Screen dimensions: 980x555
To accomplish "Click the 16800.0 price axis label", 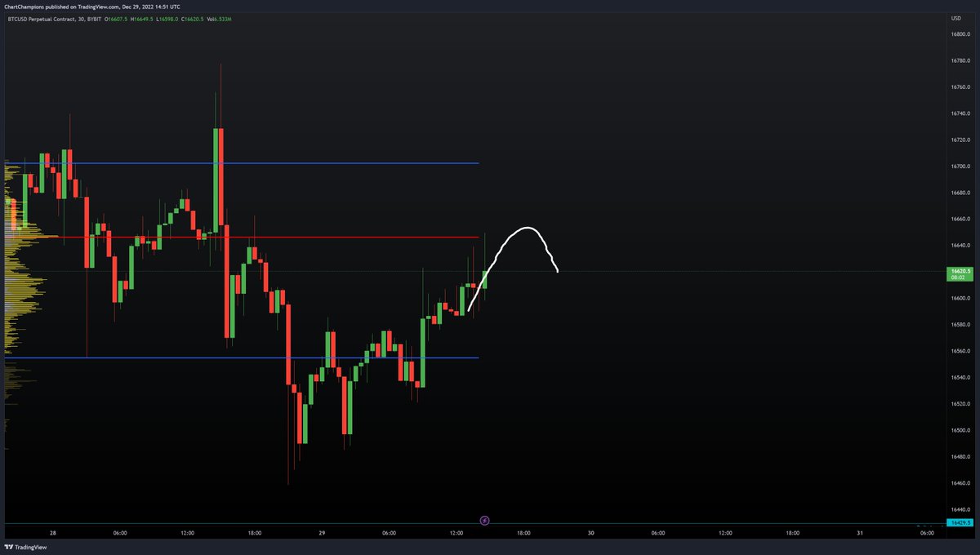I will [959, 34].
